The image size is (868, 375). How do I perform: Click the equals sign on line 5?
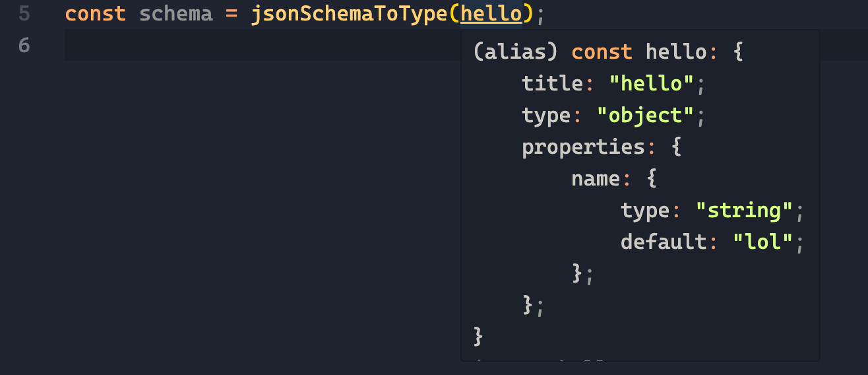pyautogui.click(x=232, y=14)
